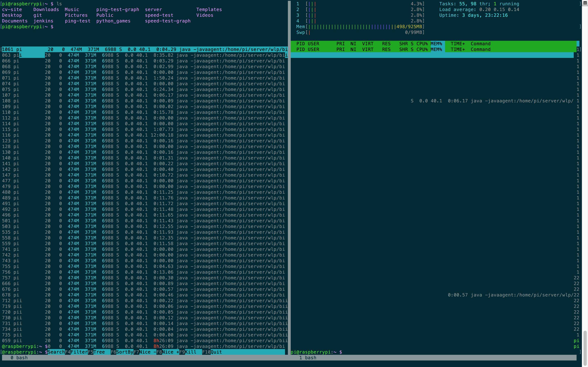The image size is (588, 367).
Task: Click the ping-test-graph directory name
Action: [118, 9]
